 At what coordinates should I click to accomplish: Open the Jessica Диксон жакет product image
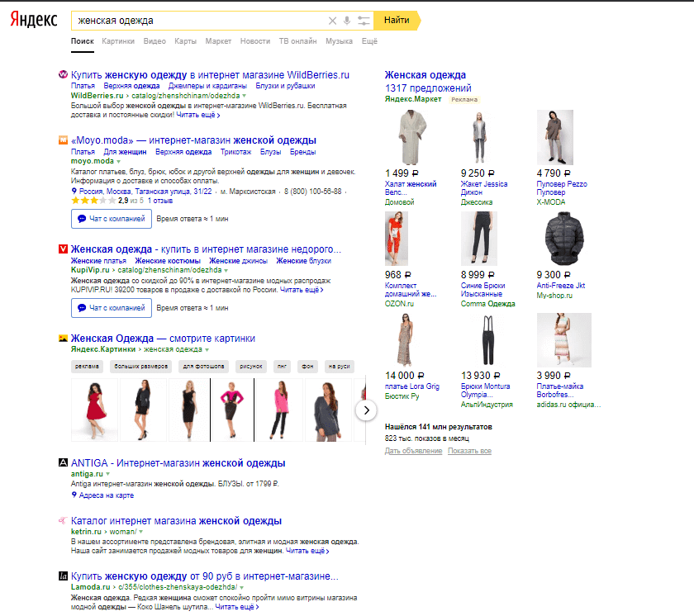[479, 138]
